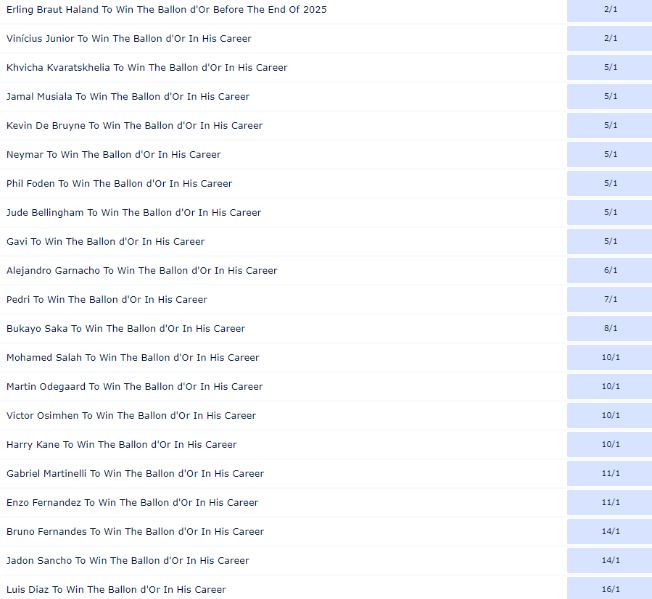
Task: Select the Jude Bellingham market text
Action: [133, 212]
